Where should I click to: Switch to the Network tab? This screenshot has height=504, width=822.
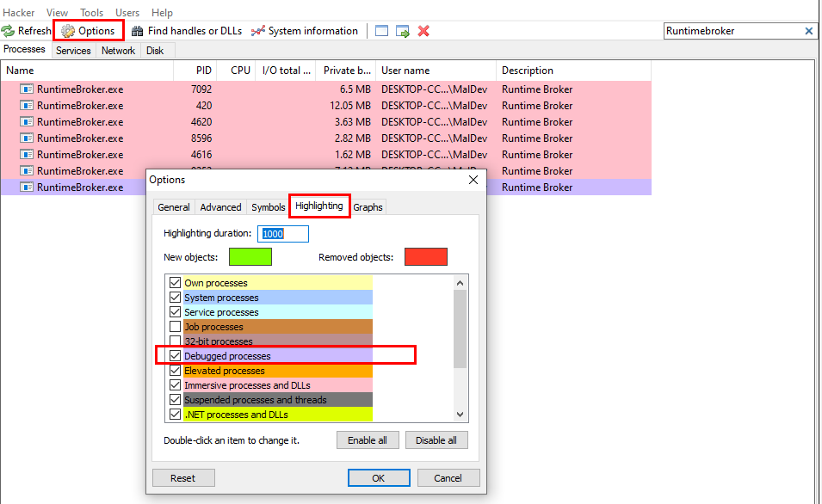[118, 51]
